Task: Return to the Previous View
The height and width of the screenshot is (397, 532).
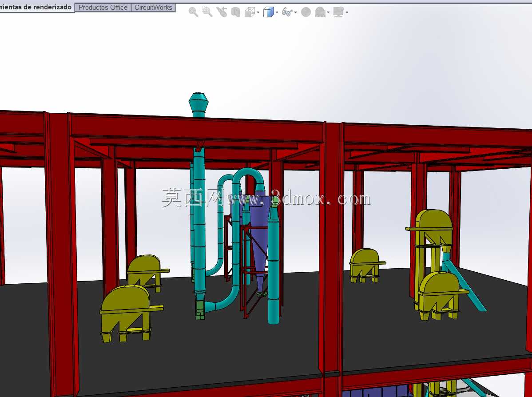Action: click(222, 12)
